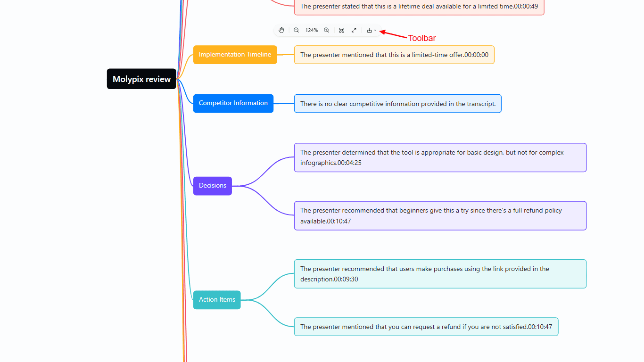Click the 124% zoom level text
644x362 pixels.
311,30
